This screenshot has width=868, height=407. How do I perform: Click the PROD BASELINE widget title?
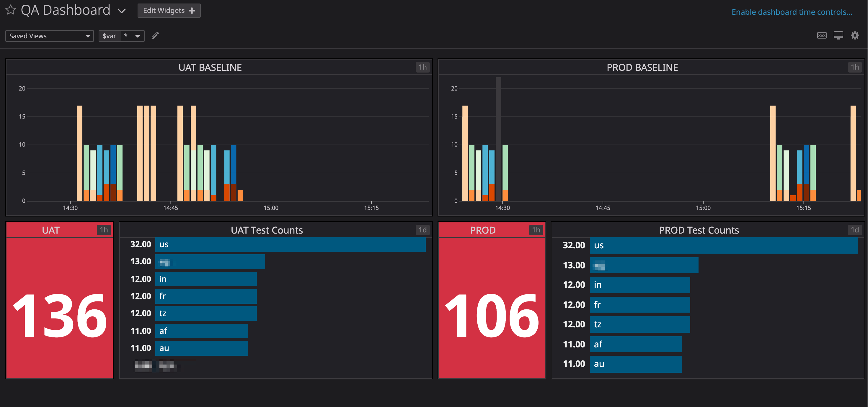pos(642,67)
